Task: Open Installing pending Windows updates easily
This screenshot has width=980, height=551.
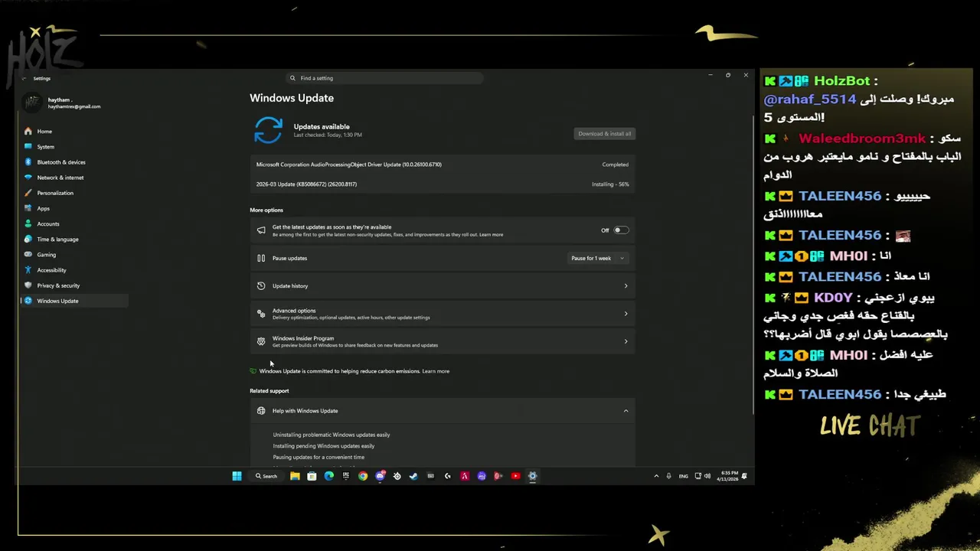Action: tap(324, 446)
